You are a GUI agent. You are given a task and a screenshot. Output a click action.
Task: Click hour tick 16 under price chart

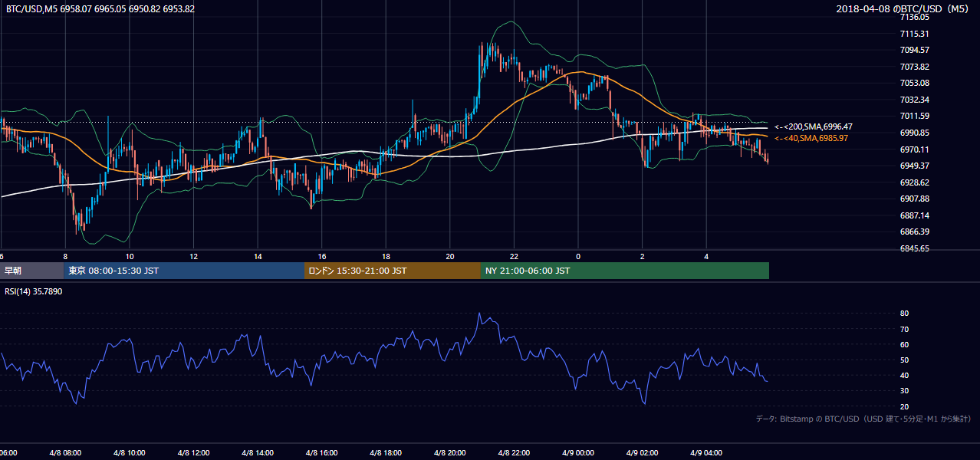(x=322, y=257)
